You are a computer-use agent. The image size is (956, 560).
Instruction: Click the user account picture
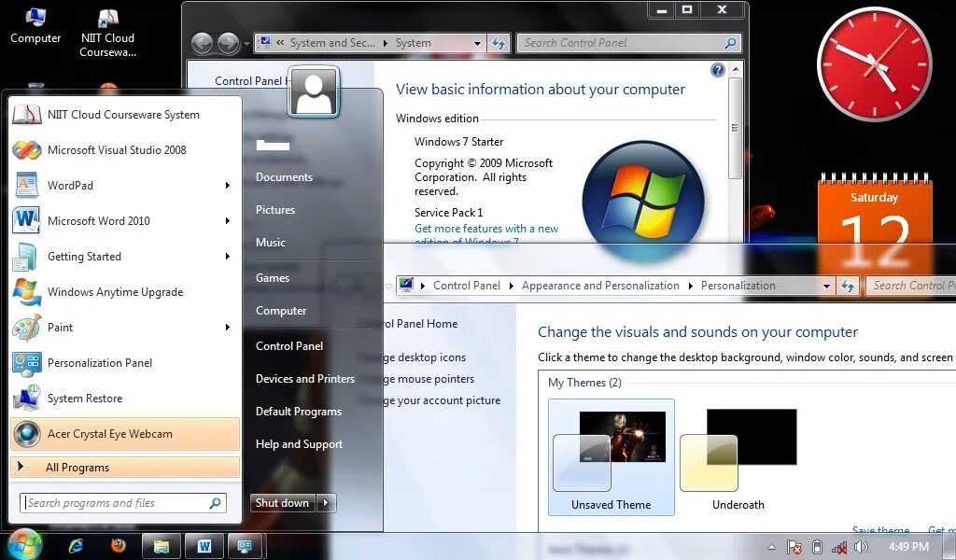[x=314, y=91]
